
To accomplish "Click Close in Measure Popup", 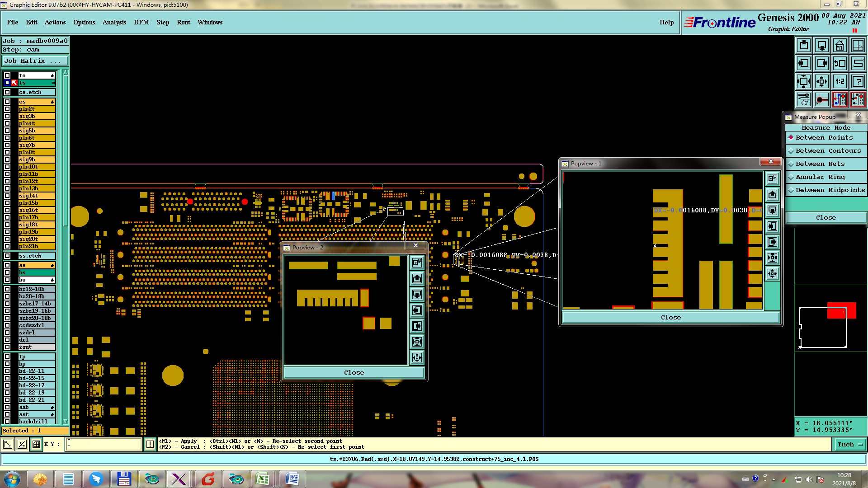I will [826, 218].
